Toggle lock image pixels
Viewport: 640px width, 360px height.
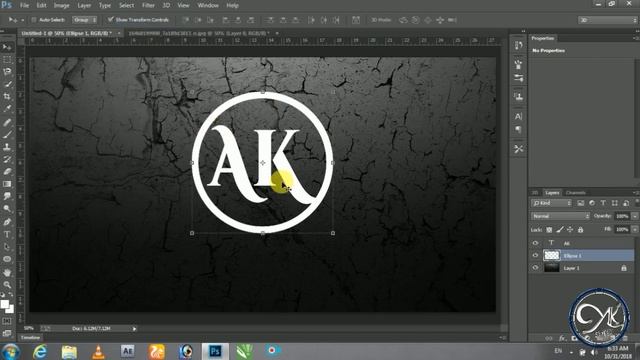[x=560, y=230]
